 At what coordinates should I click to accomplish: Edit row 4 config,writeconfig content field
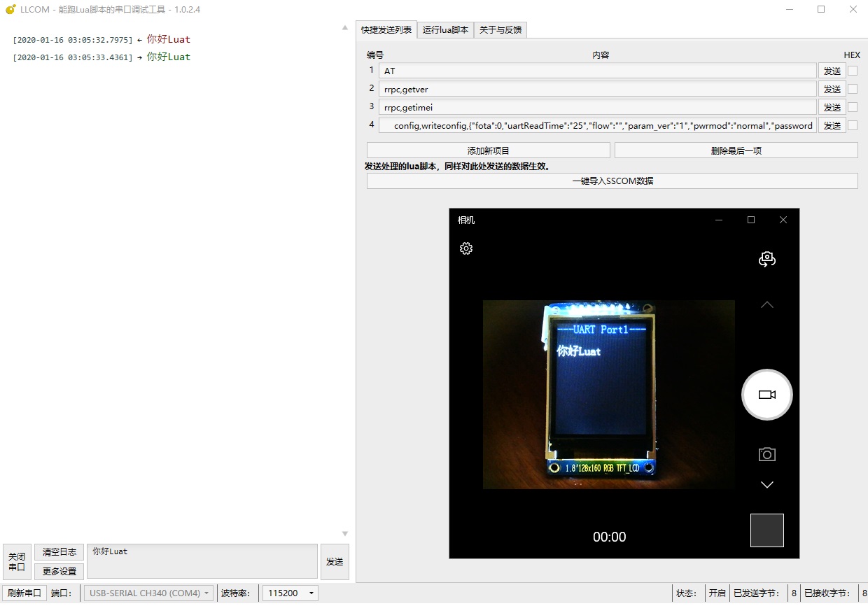[x=598, y=125]
